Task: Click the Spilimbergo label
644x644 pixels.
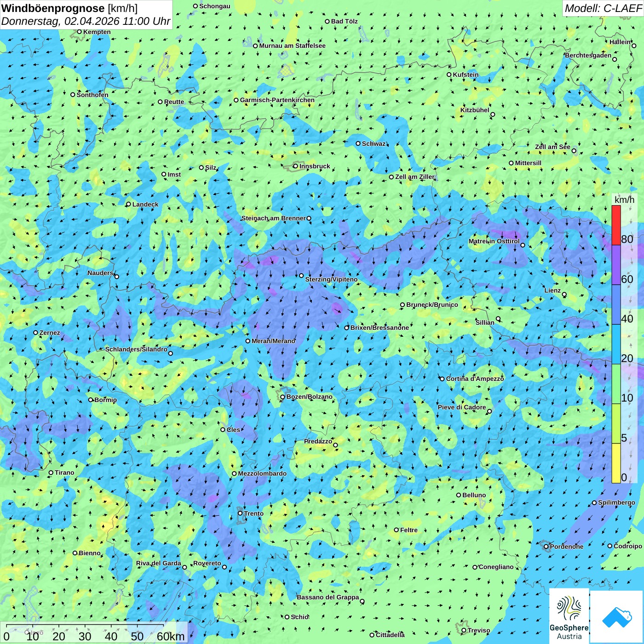Action: pos(616,502)
